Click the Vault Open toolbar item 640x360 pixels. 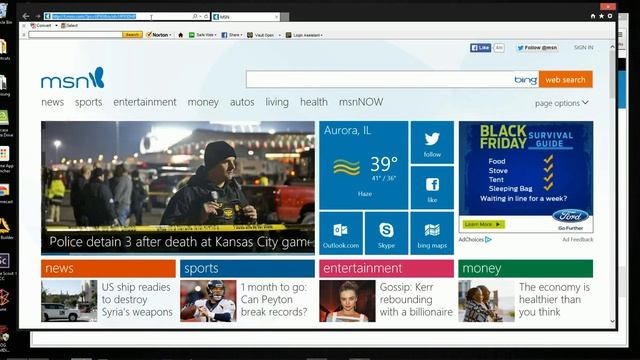pyautogui.click(x=261, y=35)
